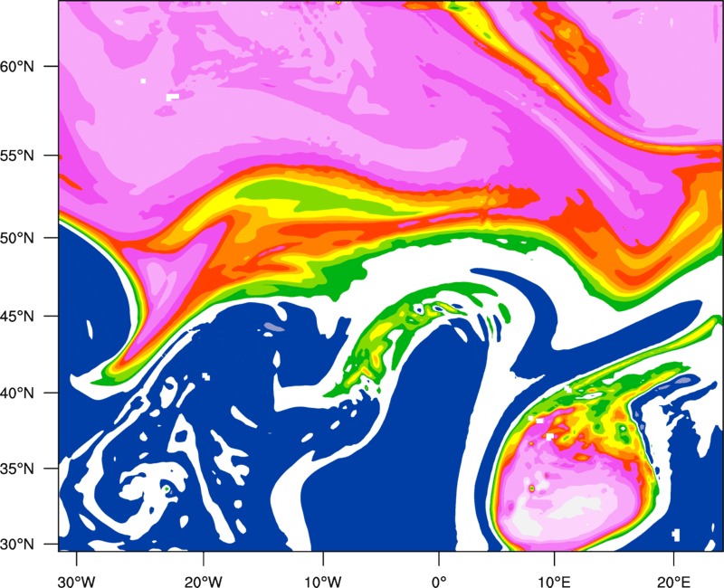Click the 45°N latitude label

(17, 316)
